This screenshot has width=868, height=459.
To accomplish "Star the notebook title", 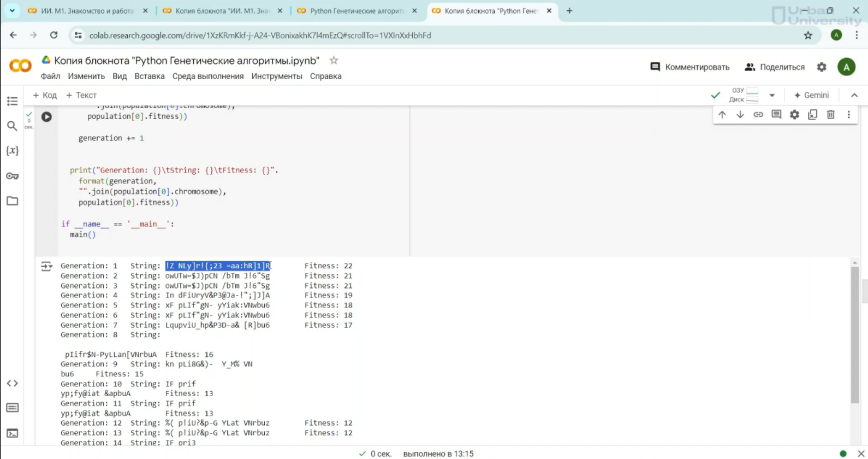I will [334, 61].
